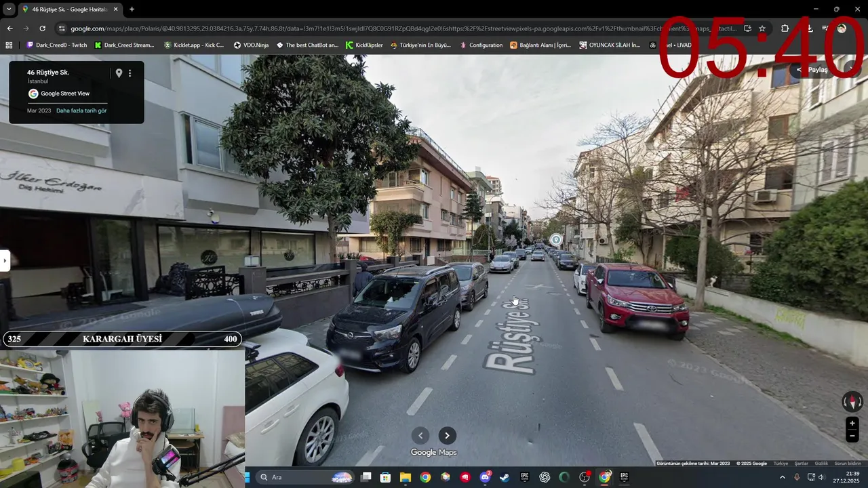Click the location marker on the street

[556, 239]
